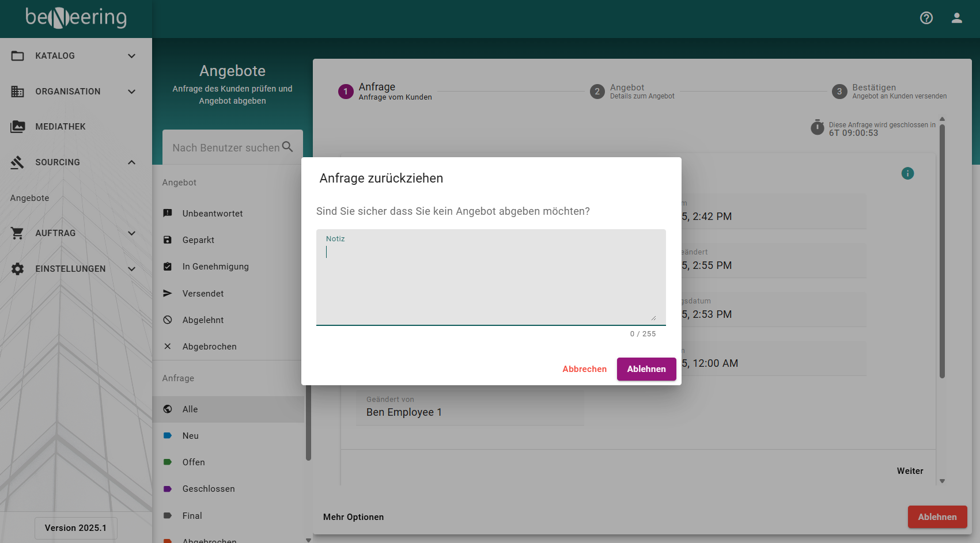Expand the EINSTELLUNGEN chevron
The height and width of the screenshot is (543, 980).
(x=131, y=269)
